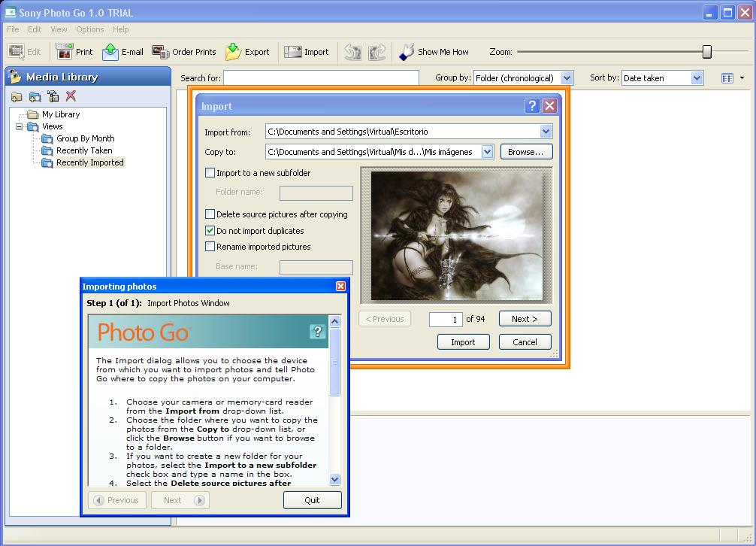Click the rotate left toolbar icon

pyautogui.click(x=353, y=52)
